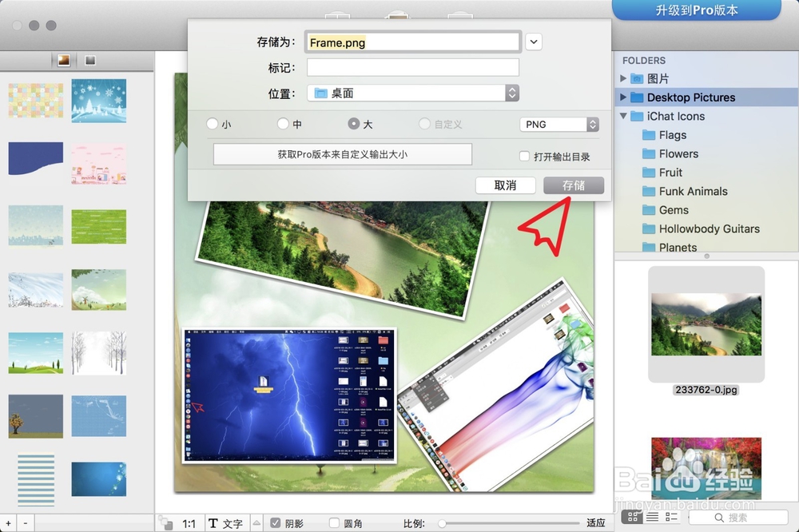Click the 取消 cancel button
The image size is (799, 532).
click(506, 185)
